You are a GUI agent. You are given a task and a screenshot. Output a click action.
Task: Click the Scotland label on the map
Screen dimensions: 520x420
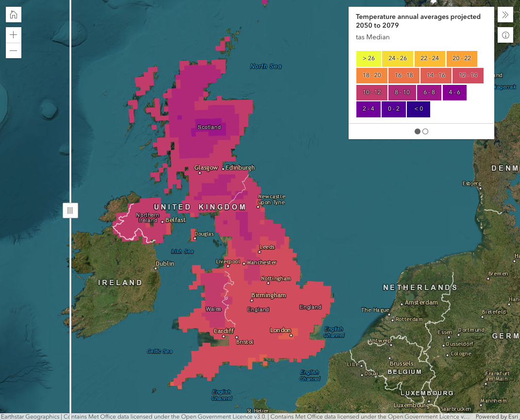click(x=209, y=127)
